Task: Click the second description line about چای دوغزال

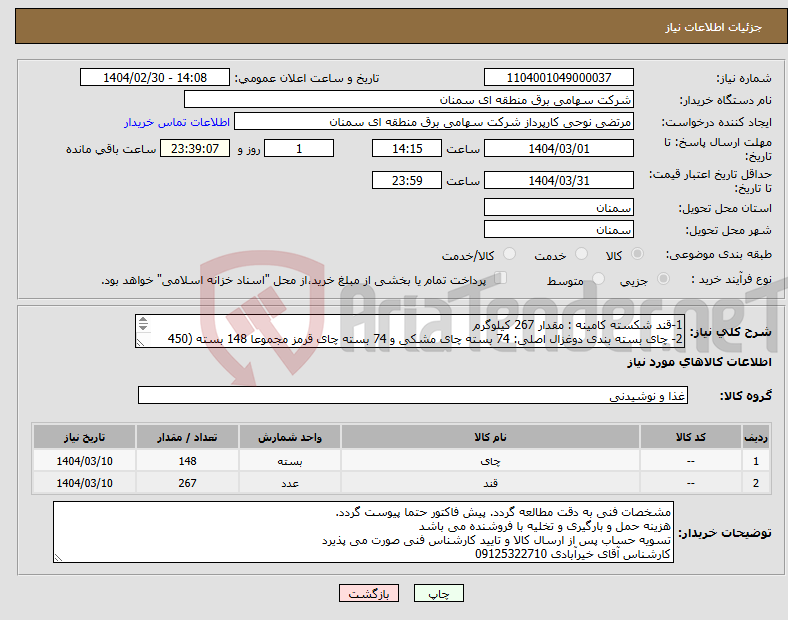Action: click(425, 339)
